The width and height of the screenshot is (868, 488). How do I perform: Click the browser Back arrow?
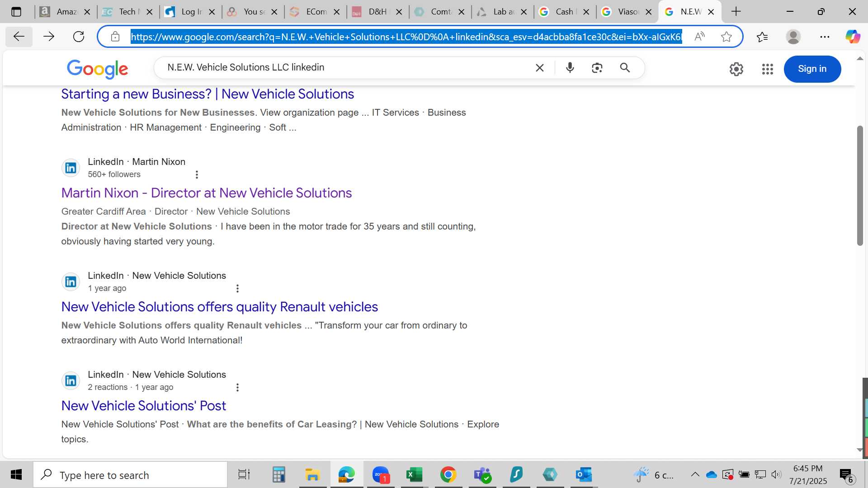[x=19, y=37]
